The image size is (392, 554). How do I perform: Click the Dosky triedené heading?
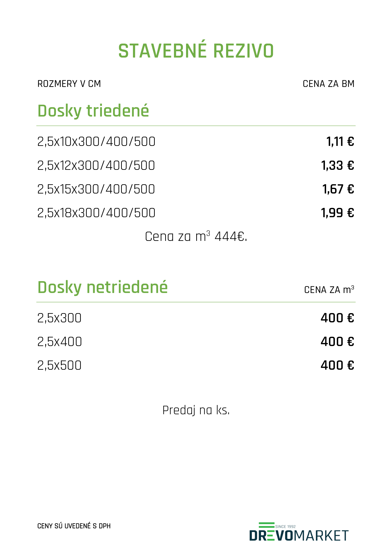93,111
